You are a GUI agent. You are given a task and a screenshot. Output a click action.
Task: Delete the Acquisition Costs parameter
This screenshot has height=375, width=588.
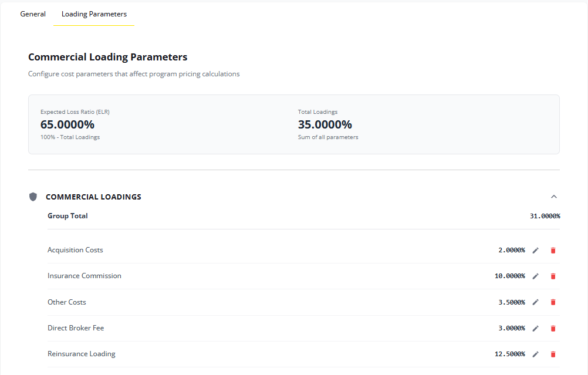[553, 251]
